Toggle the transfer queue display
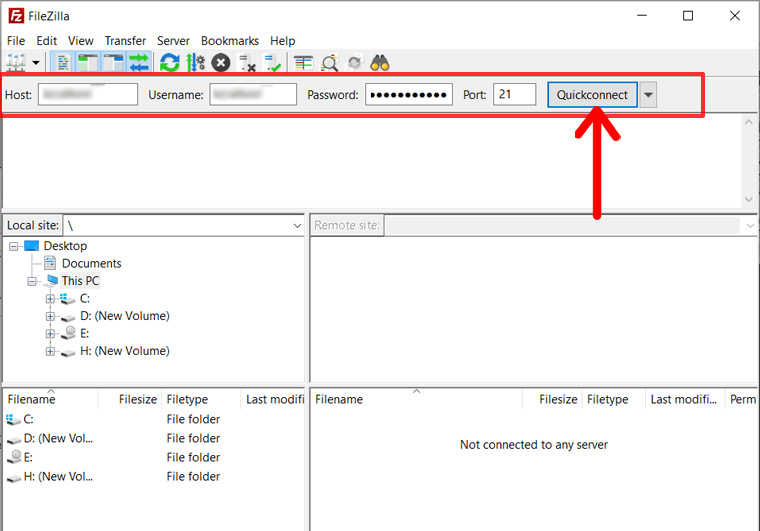The image size is (760, 531). [139, 62]
